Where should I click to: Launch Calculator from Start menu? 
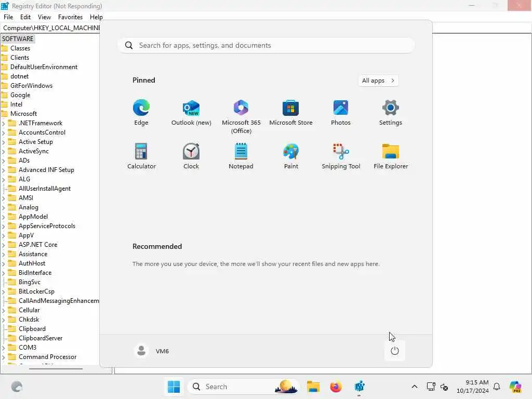(141, 156)
